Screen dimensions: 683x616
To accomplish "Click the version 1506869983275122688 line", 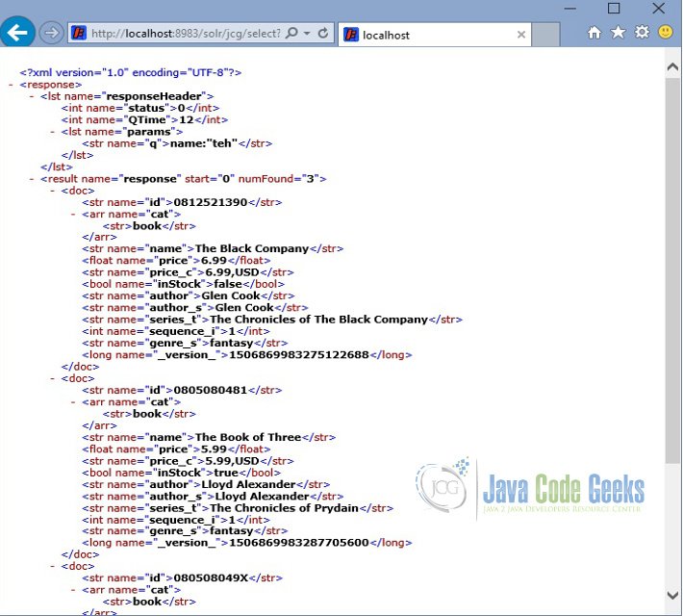I will [247, 355].
